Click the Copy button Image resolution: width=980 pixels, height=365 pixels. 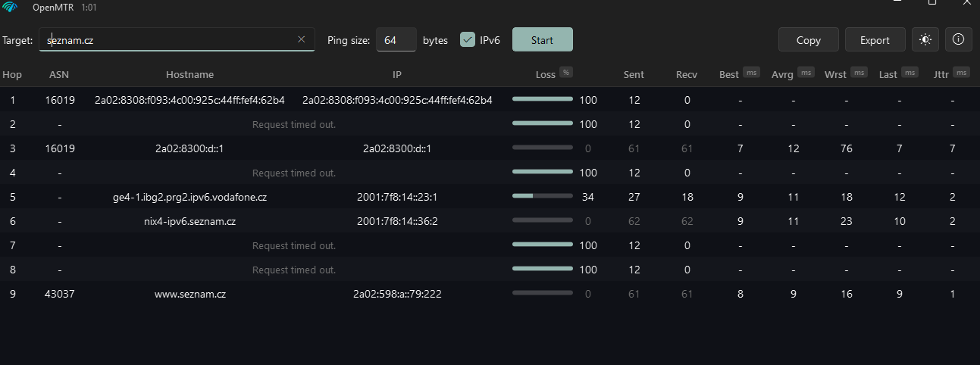click(x=809, y=40)
